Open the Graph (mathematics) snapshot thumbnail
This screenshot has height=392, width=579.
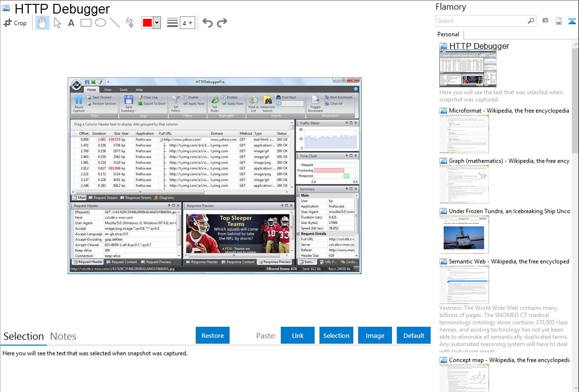[x=464, y=184]
